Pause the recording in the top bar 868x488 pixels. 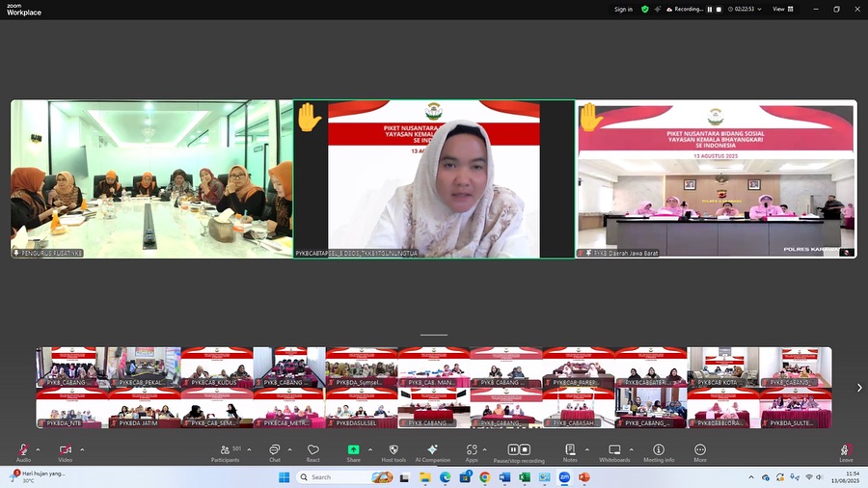click(709, 9)
